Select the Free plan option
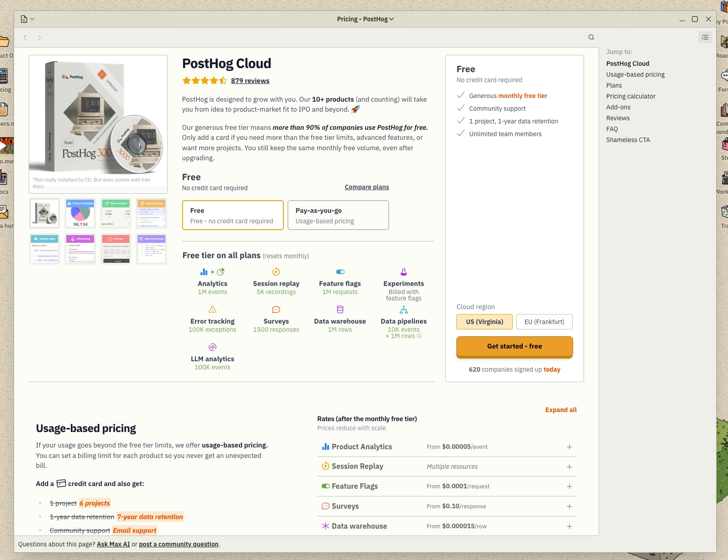 click(233, 215)
